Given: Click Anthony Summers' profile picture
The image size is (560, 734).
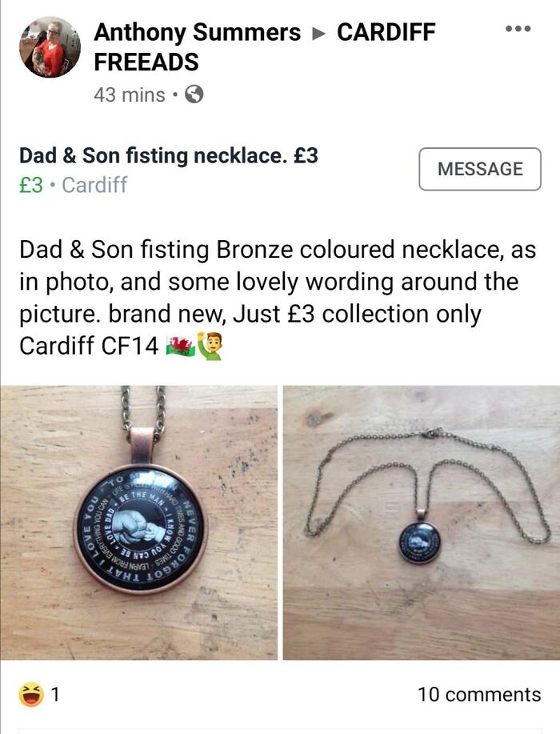Looking at the screenshot, I should click(50, 46).
